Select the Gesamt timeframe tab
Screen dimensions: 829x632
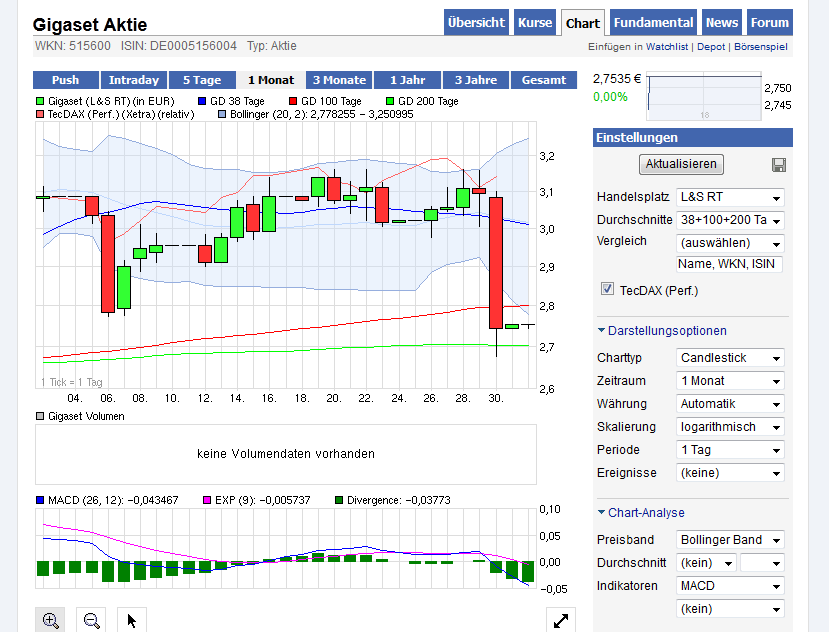click(544, 80)
